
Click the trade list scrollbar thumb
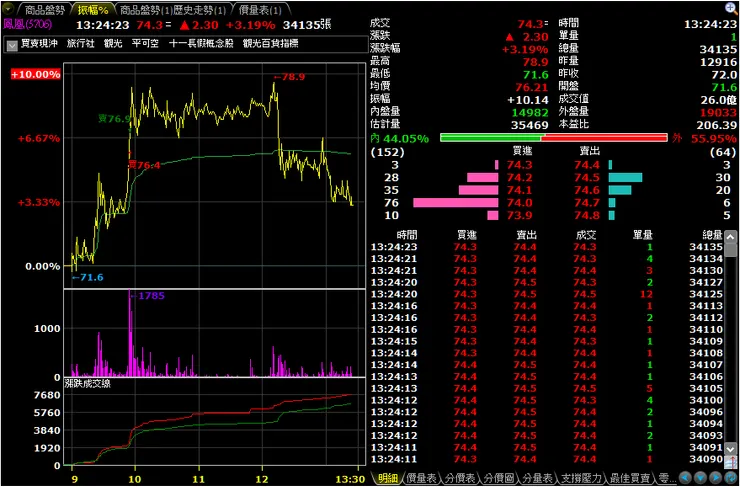730,250
